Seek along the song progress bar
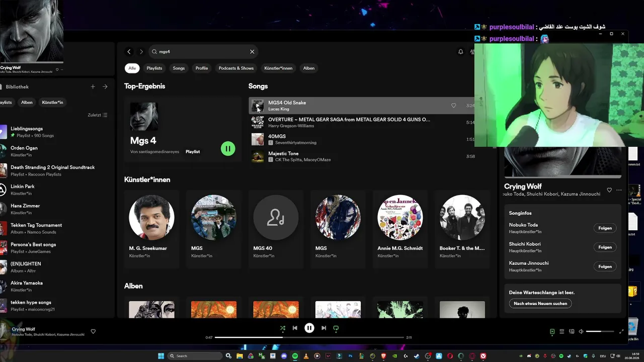This screenshot has width=644, height=362. coord(309,337)
